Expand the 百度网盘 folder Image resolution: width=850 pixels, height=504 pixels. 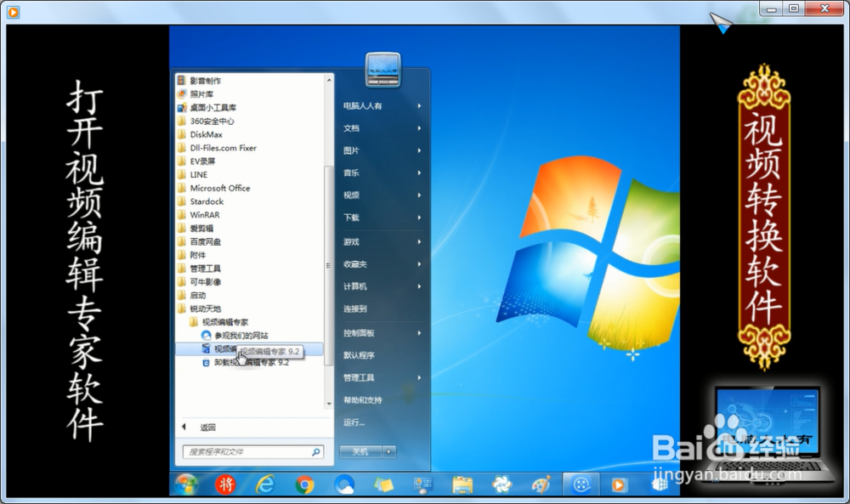(x=200, y=241)
